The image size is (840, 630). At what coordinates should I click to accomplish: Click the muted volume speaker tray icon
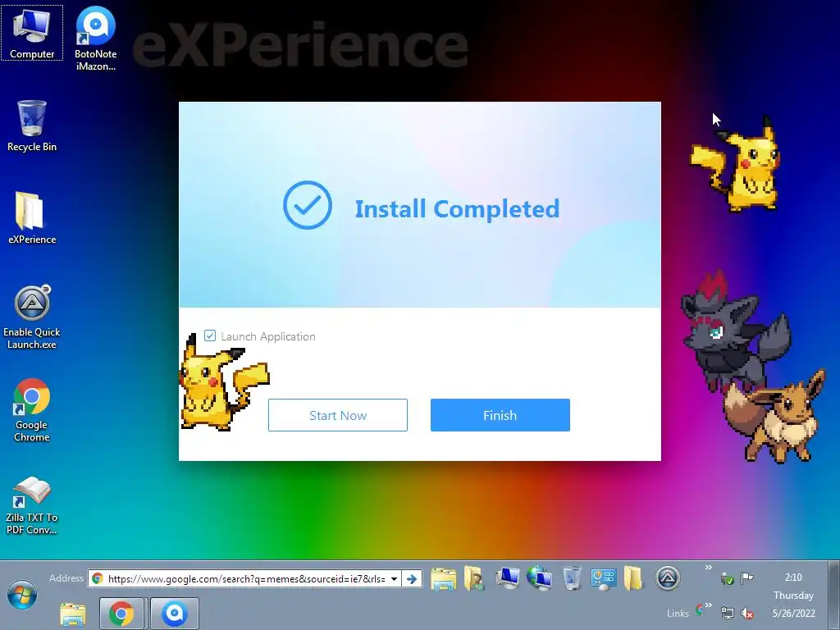tap(746, 613)
